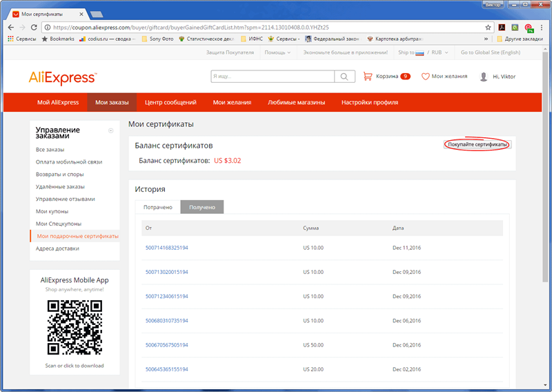Viewport: 552px width, 392px height.
Task: Switch to the Потрачено tab
Action: [x=158, y=207]
